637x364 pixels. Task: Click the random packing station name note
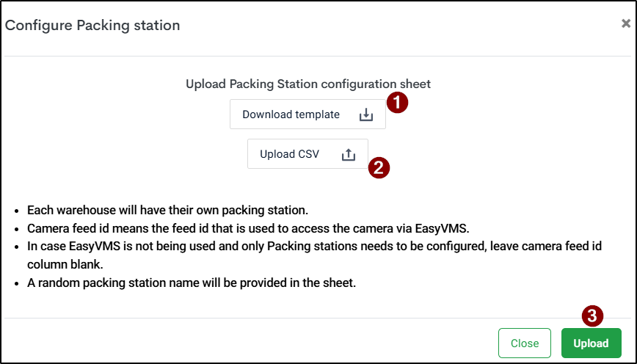[192, 283]
